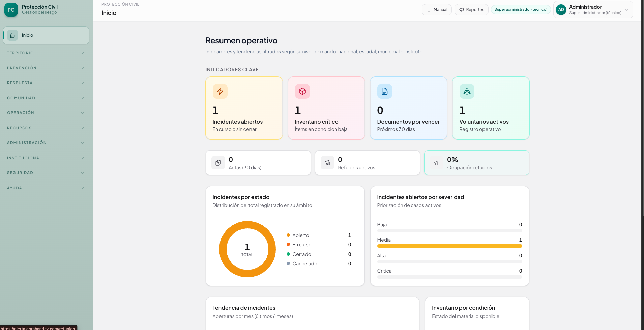
Task: Expand the TERRITORIO sidebar section
Action: tap(46, 53)
